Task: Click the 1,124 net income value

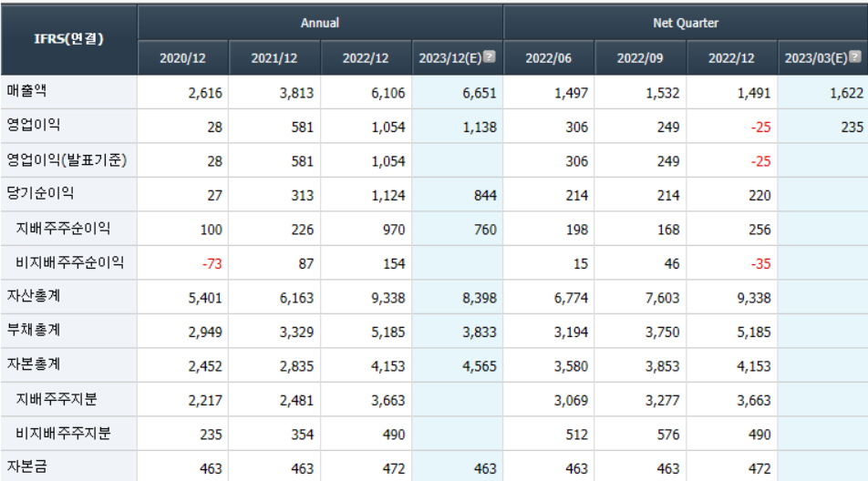Action: (388, 195)
